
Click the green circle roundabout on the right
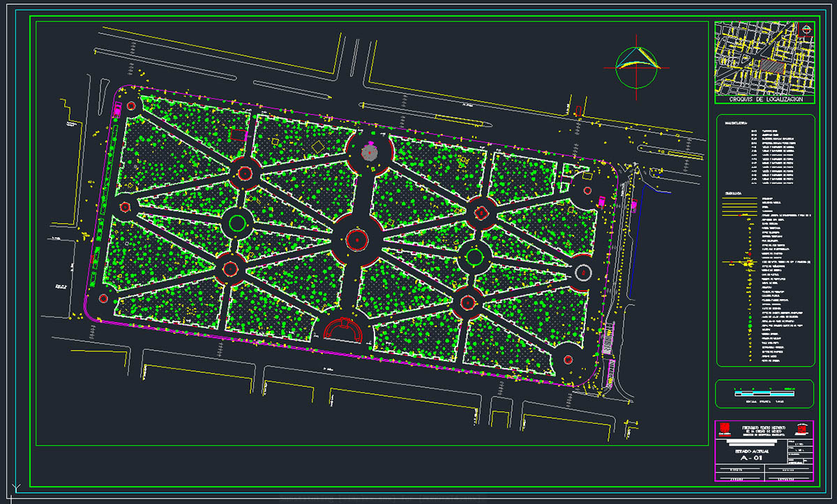[475, 257]
